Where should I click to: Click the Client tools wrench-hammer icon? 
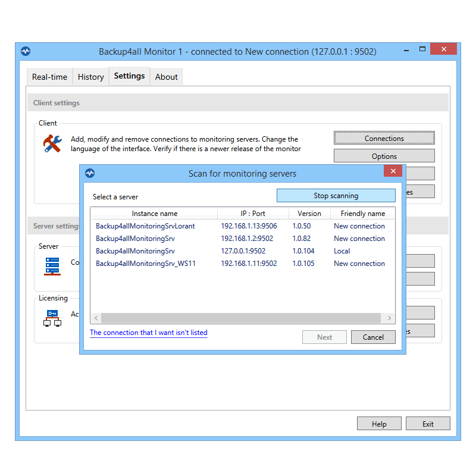(x=52, y=143)
